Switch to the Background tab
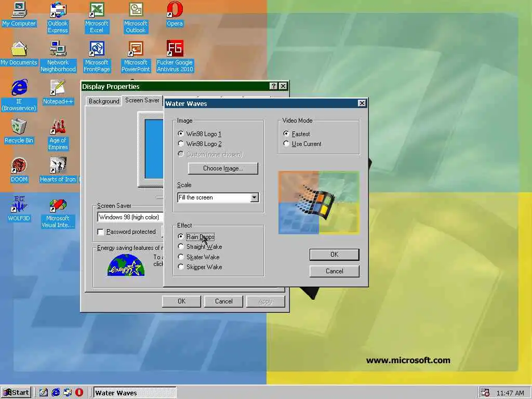The width and height of the screenshot is (532, 399). tap(104, 101)
